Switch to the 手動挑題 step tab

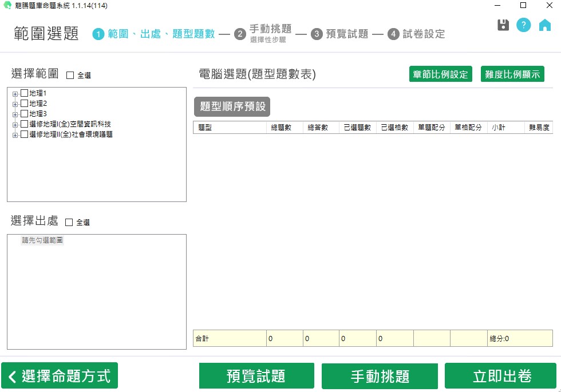(270, 29)
